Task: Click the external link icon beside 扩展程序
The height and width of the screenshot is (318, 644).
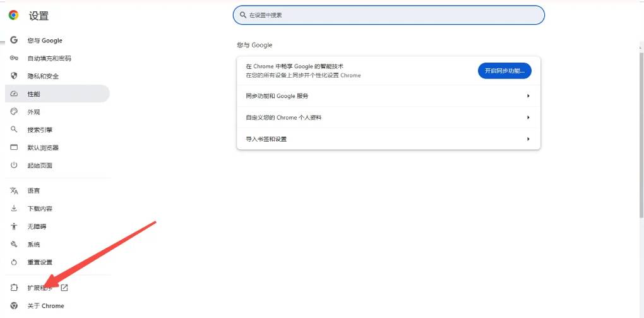Action: 64,288
